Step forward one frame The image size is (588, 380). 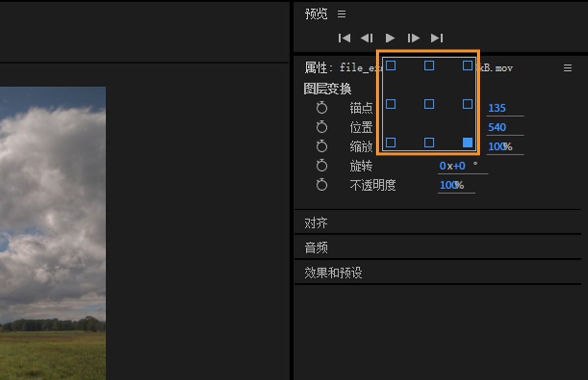[413, 38]
